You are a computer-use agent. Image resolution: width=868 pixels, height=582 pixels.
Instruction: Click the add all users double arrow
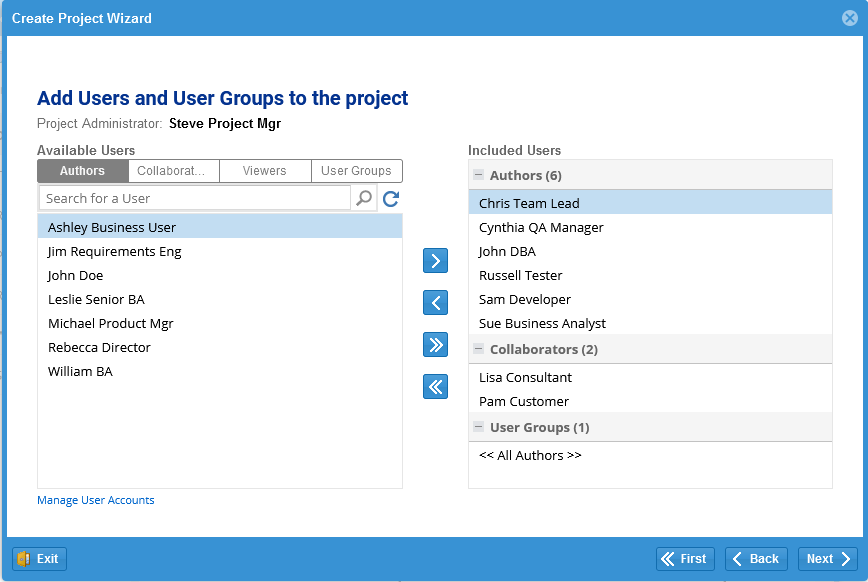pos(435,345)
